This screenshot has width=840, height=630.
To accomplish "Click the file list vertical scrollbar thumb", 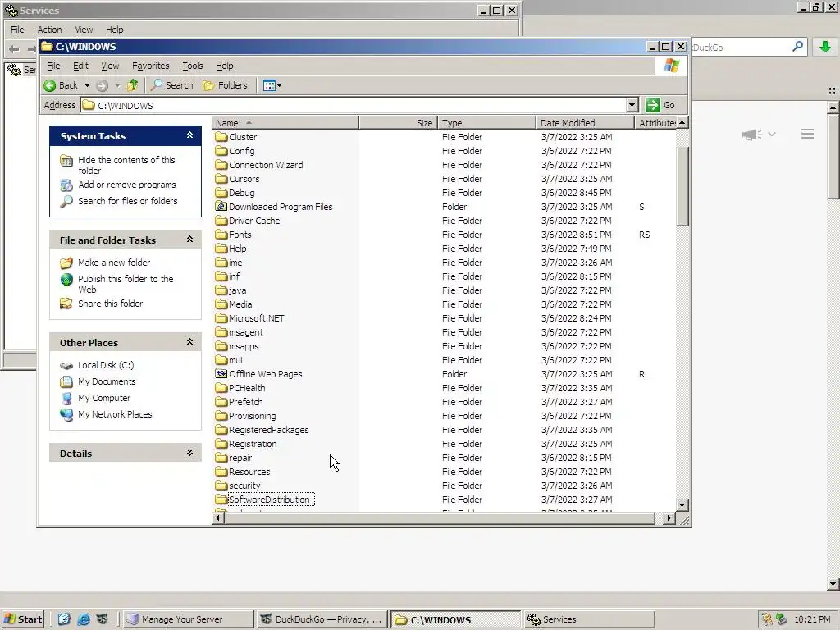I will tap(682, 186).
